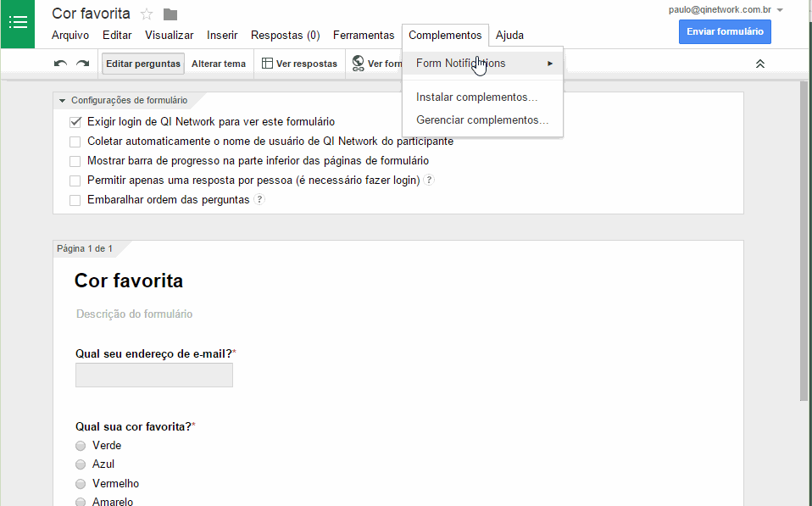Click help icon beside Permitir apenas uma resposta
The height and width of the screenshot is (506, 812).
tap(429, 181)
